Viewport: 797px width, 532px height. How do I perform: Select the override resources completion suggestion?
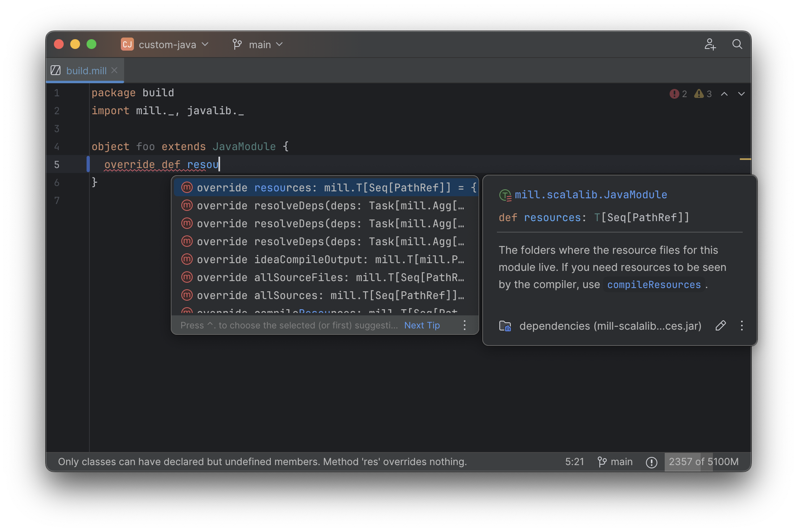(x=325, y=188)
